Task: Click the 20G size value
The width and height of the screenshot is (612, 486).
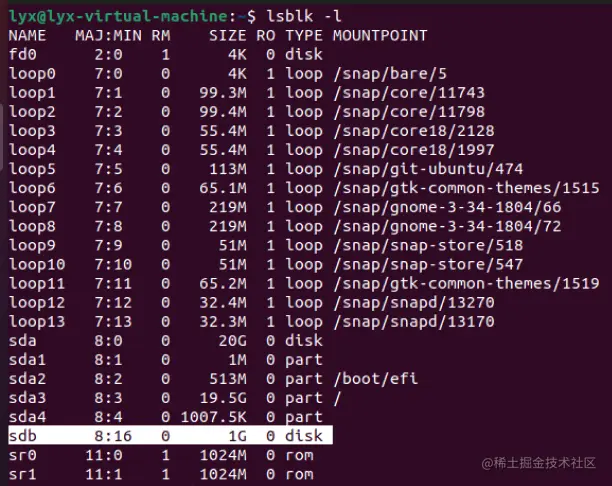Action: click(x=233, y=341)
